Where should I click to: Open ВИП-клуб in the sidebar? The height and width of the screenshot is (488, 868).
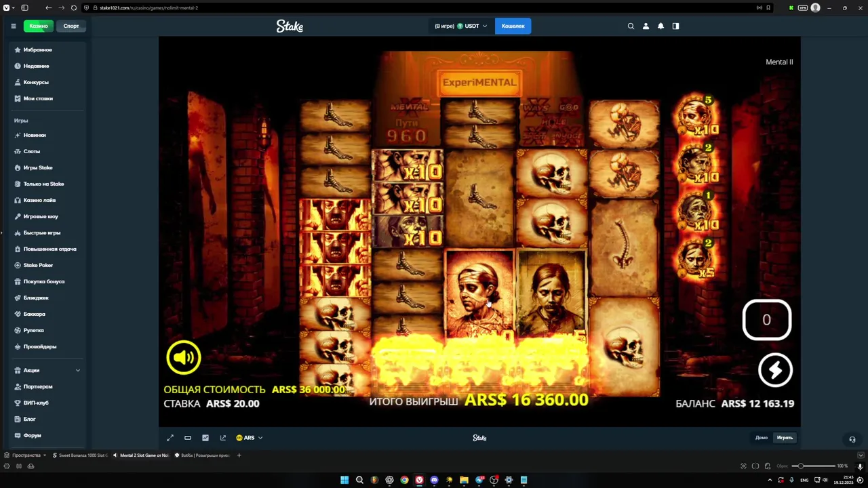(47, 403)
